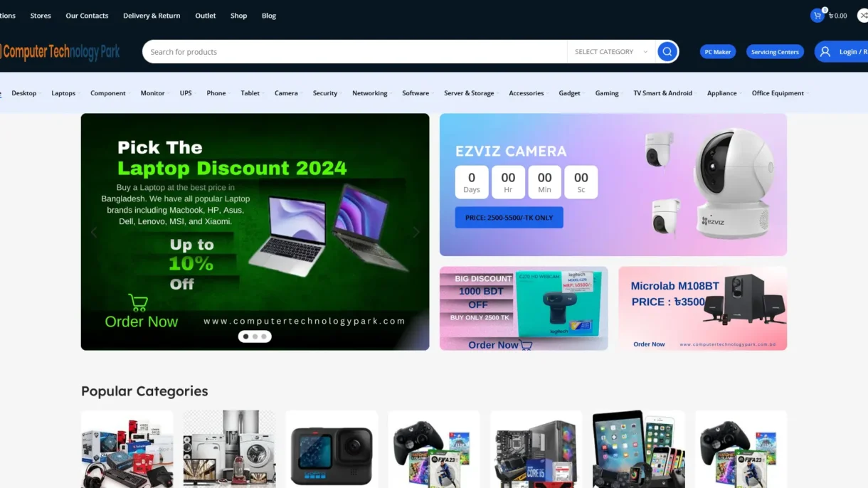The width and height of the screenshot is (868, 488).
Task: Select the first carousel pagination dot
Action: pyautogui.click(x=246, y=336)
